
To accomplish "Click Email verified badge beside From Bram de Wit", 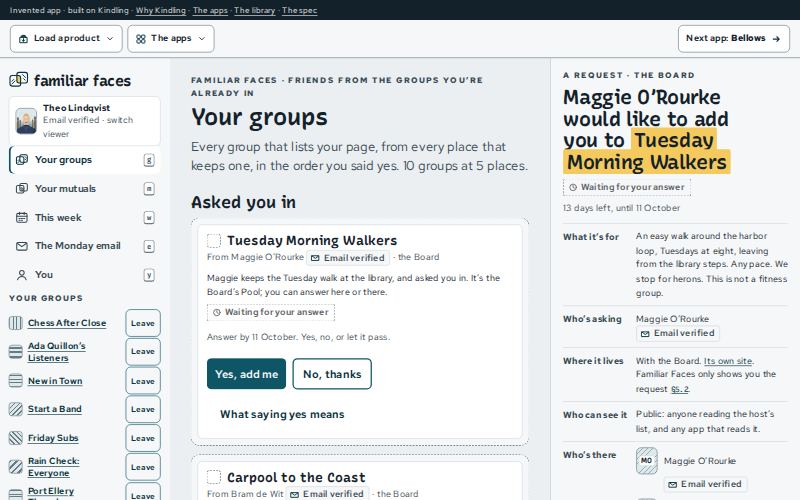I will coord(327,494).
